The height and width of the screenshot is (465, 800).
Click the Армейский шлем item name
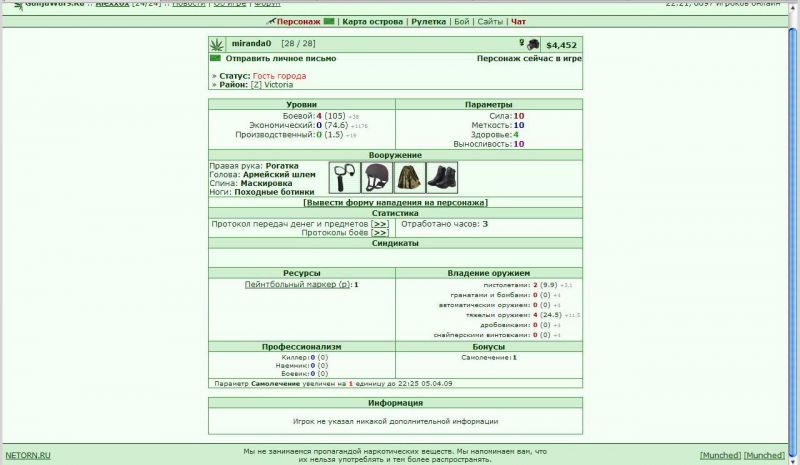pyautogui.click(x=279, y=175)
